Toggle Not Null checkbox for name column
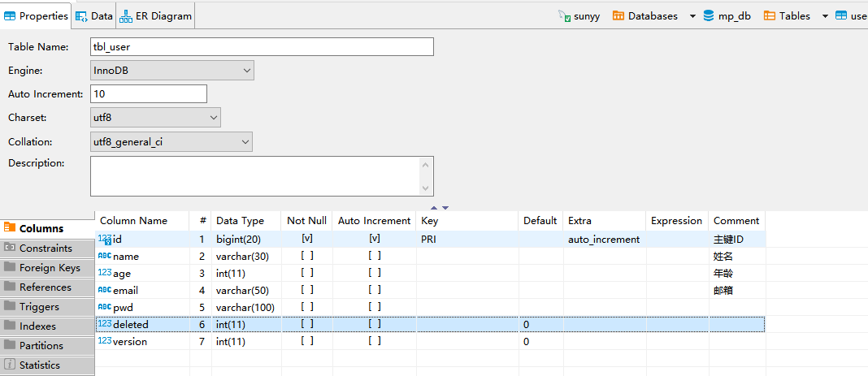Viewport: 868px width, 376px height. pyautogui.click(x=307, y=256)
